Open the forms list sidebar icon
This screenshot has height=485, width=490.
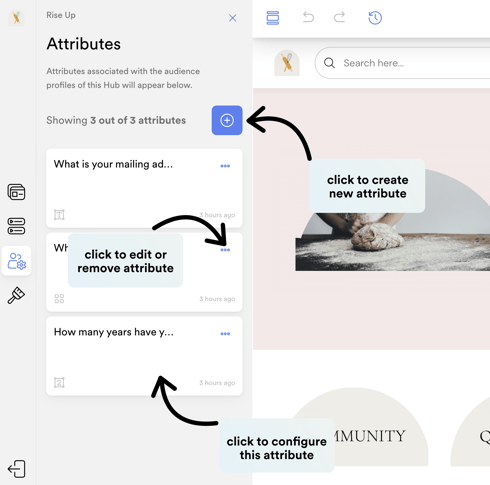pyautogui.click(x=16, y=226)
